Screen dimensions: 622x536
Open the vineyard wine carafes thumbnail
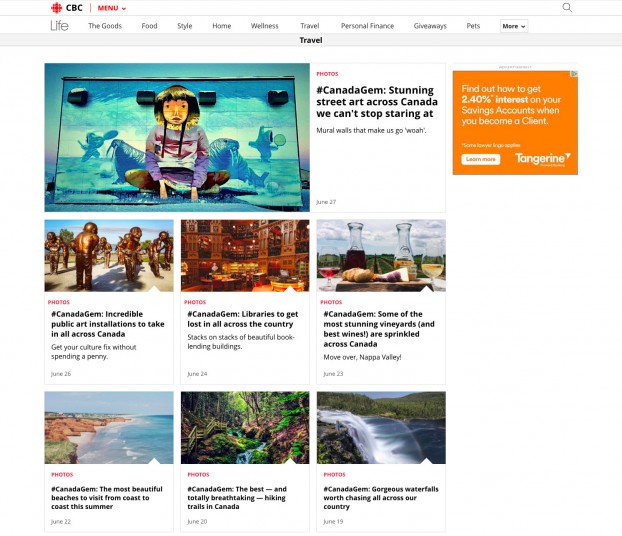point(381,256)
